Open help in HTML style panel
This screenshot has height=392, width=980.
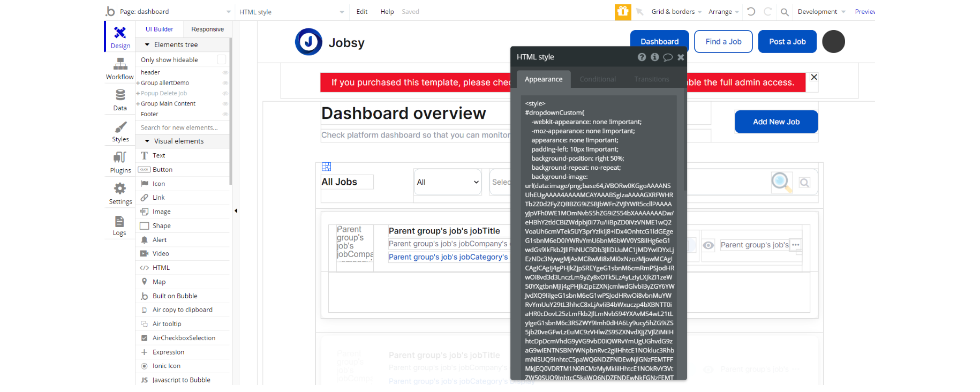click(642, 57)
